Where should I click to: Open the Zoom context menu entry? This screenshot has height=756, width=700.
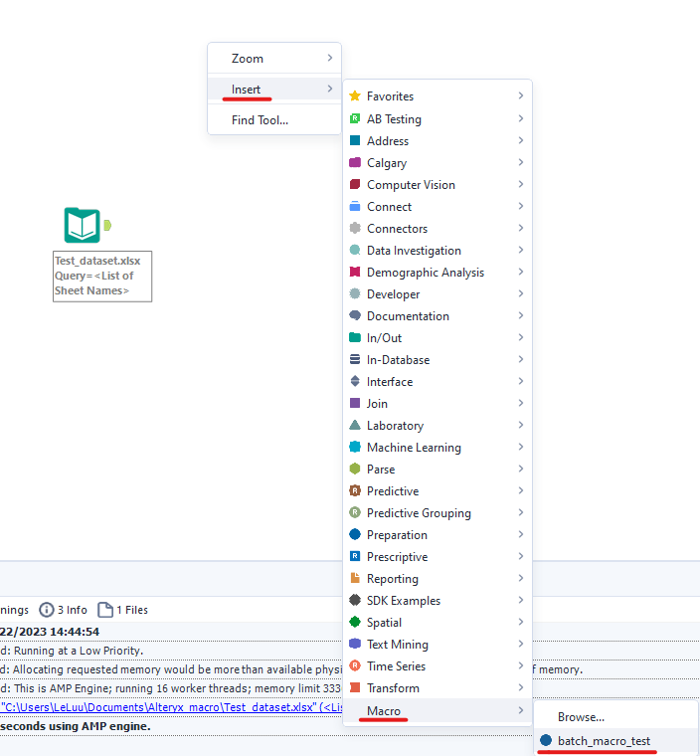(274, 59)
